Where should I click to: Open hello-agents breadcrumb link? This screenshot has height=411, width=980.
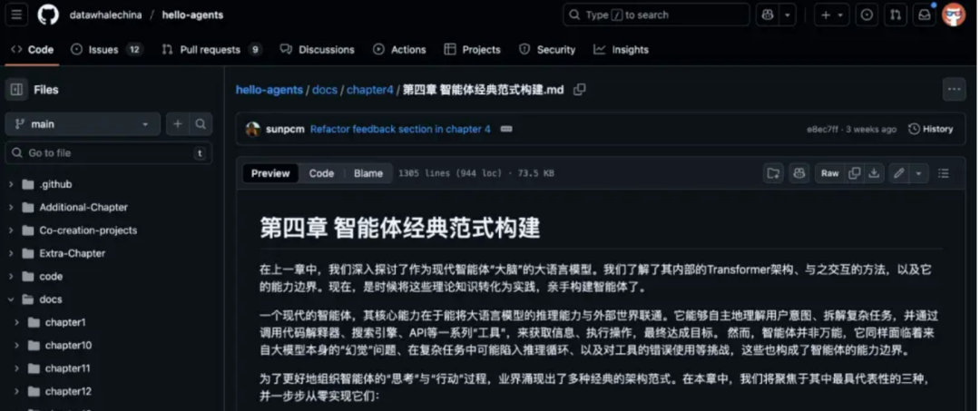[269, 90]
